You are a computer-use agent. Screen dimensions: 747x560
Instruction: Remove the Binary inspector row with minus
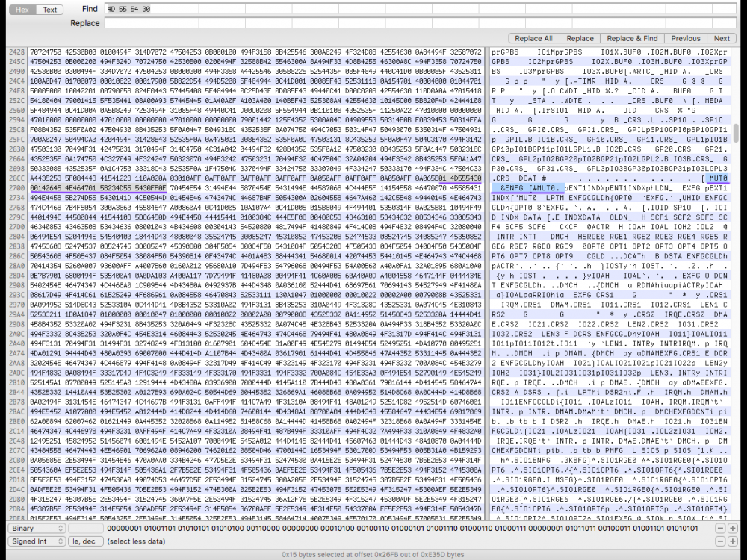[x=720, y=528]
